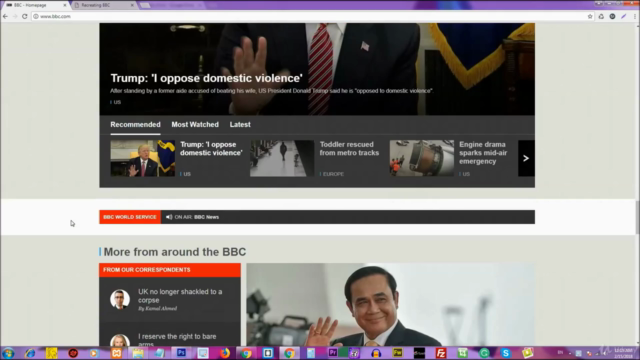Select the Latest tab
The image size is (640, 360).
(x=240, y=124)
